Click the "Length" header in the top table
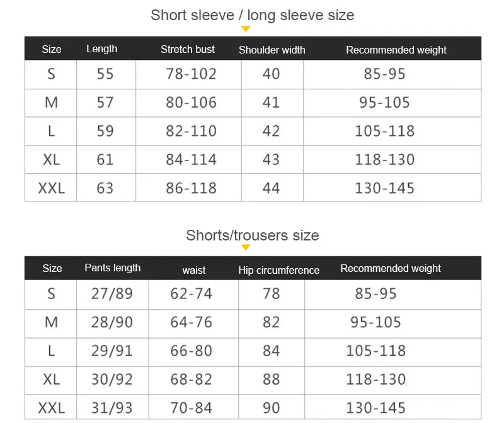Screen dimensions: 504x423 (x=101, y=48)
